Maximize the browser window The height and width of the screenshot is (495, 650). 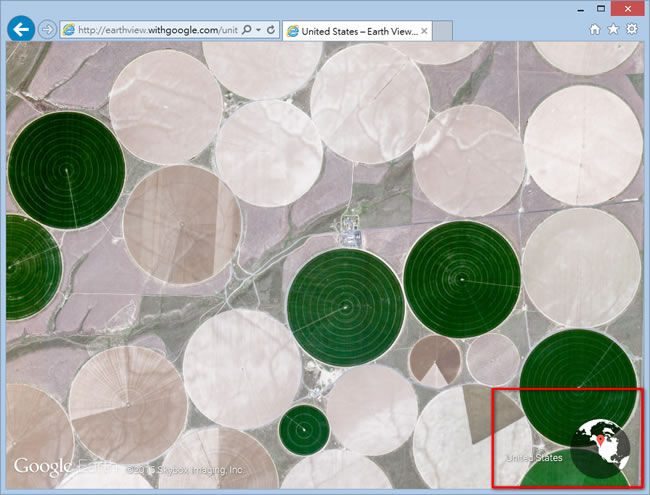tap(601, 9)
